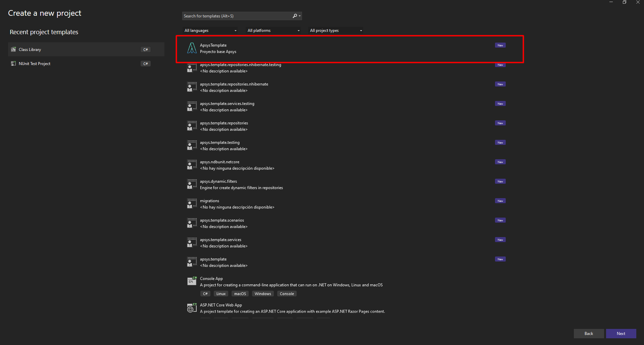Click the Linux tag under Console App

(221, 294)
